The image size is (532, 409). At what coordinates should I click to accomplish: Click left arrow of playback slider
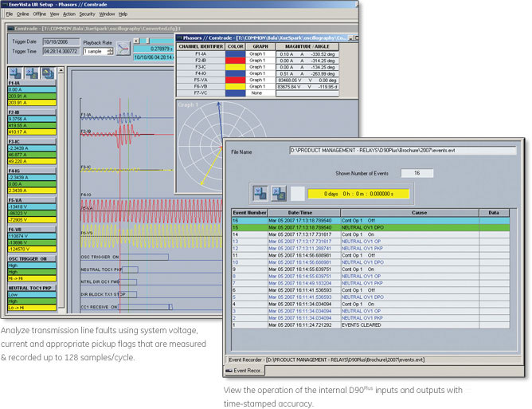136,41
